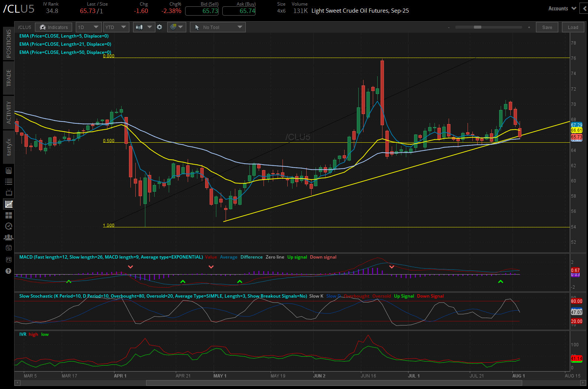Click the IVR study label
Viewport: 588px width, 389px height.
[x=23, y=334]
